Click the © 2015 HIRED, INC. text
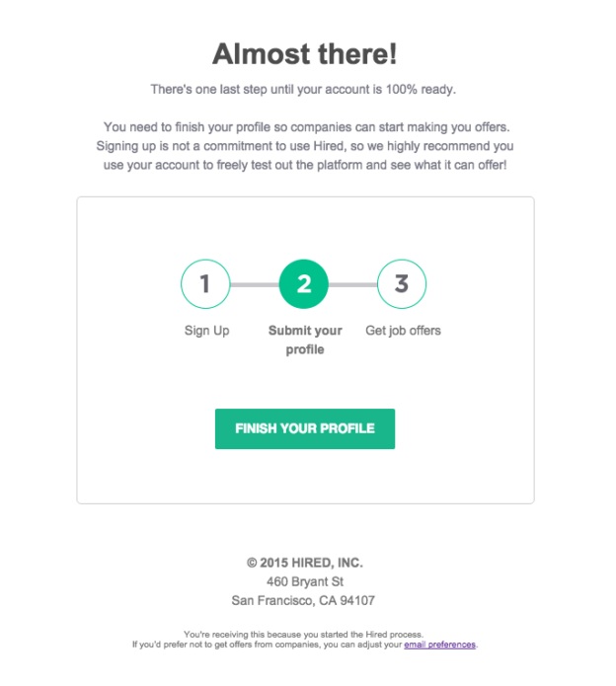 [x=305, y=563]
